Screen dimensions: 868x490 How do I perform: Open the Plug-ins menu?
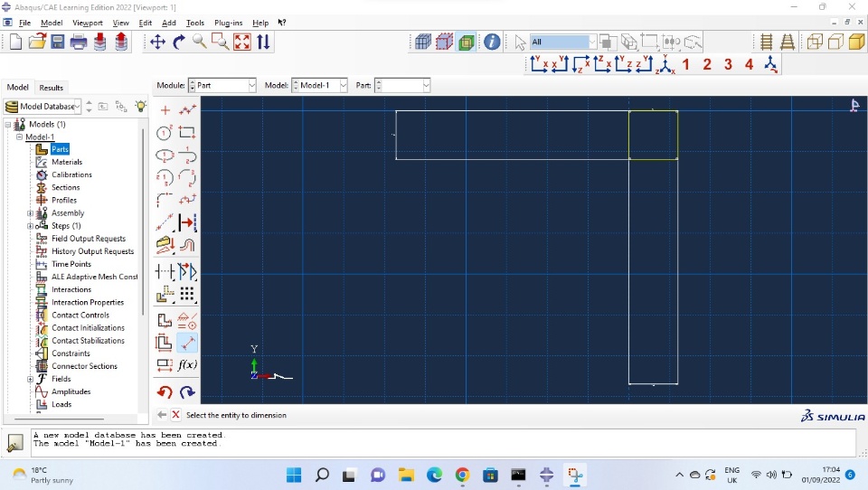coord(229,23)
